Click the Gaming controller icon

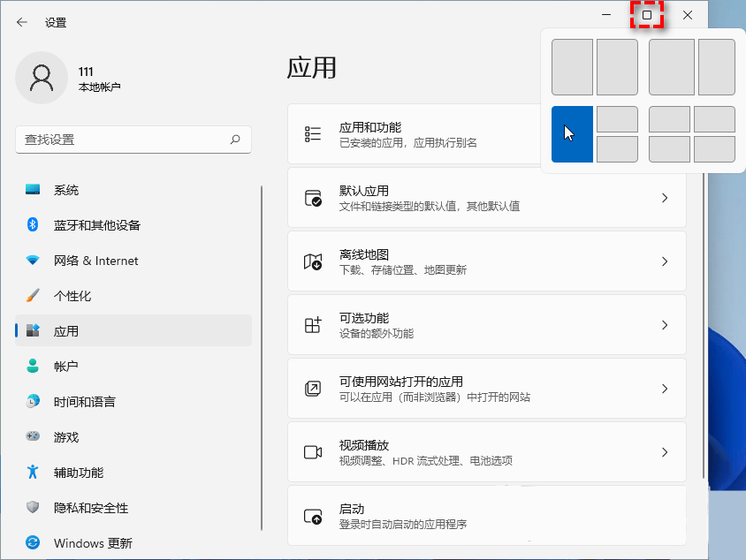tap(33, 437)
